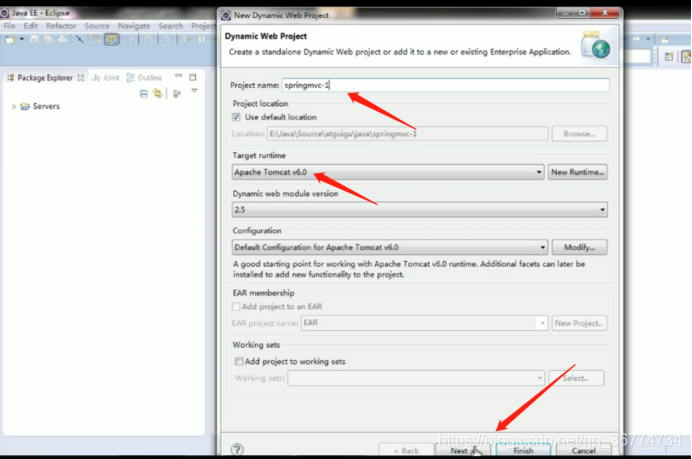Click the Location path text field
692x459 pixels.
[407, 134]
